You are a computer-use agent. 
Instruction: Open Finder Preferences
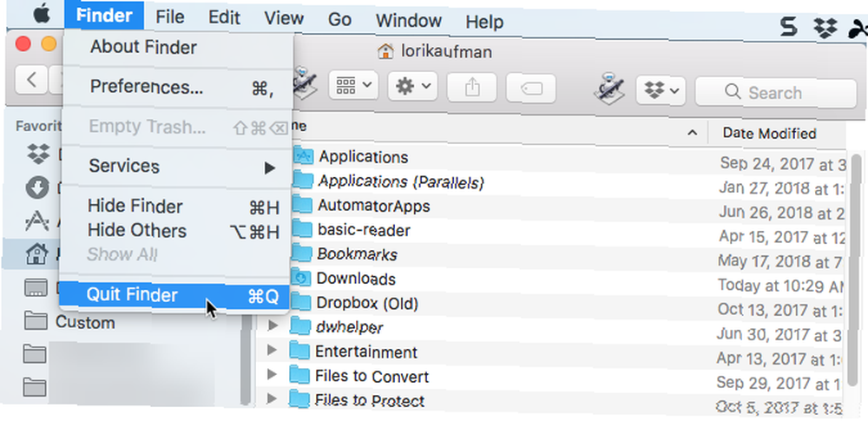tap(177, 88)
